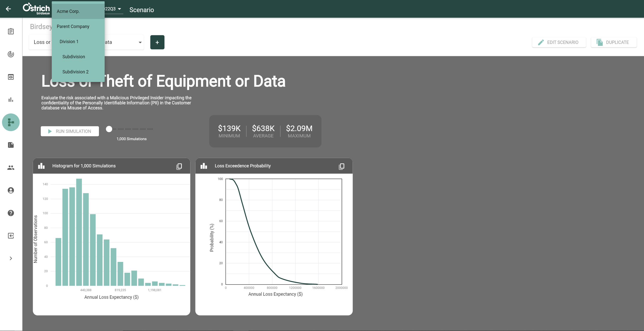The height and width of the screenshot is (331, 644).
Task: Open the help question mark icon
Action: (11, 213)
